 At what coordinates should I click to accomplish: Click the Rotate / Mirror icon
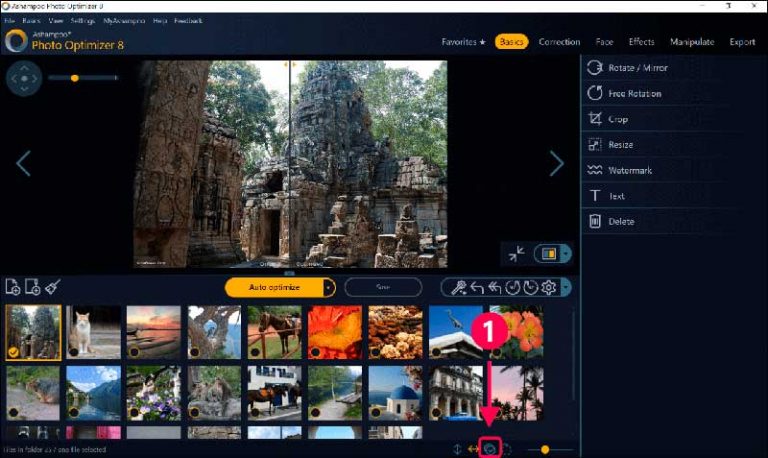[x=594, y=68]
